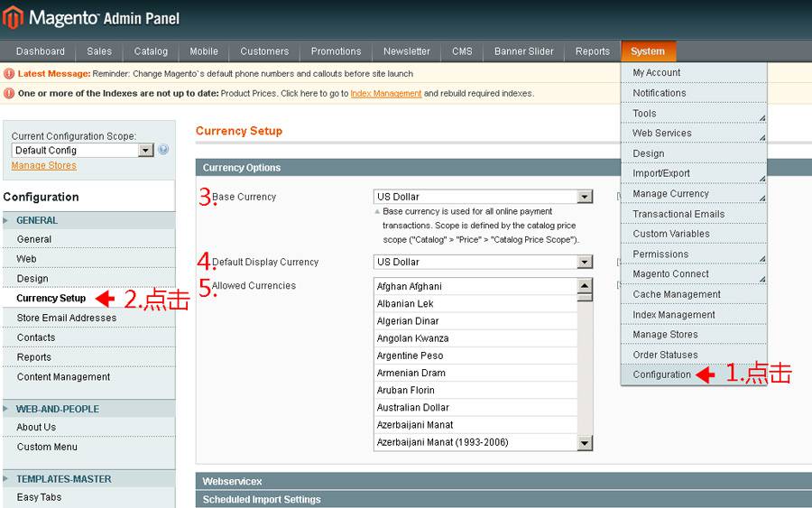This screenshot has width=812, height=508.
Task: Expand the Webservicex section header
Action: tap(232, 482)
